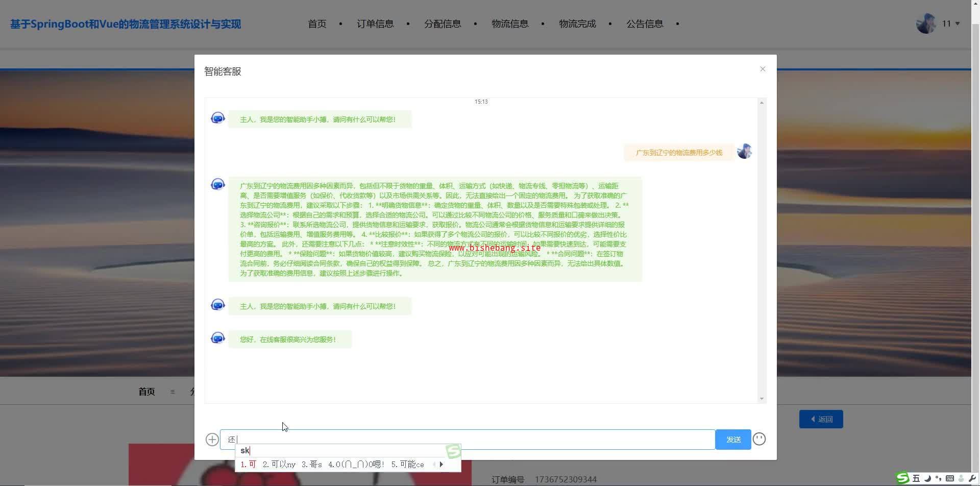
Task: Click the user avatar beside the sent question
Action: (x=744, y=151)
